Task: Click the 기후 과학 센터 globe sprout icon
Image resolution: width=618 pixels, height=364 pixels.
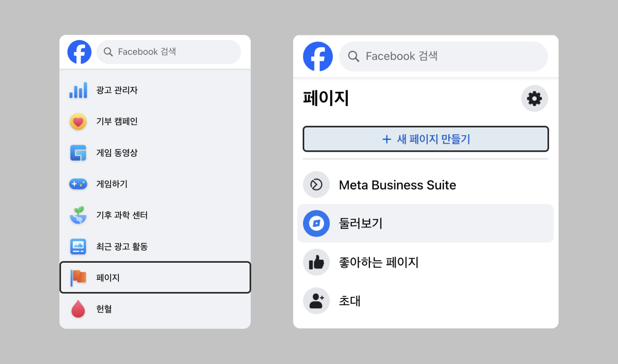Action: click(x=78, y=215)
